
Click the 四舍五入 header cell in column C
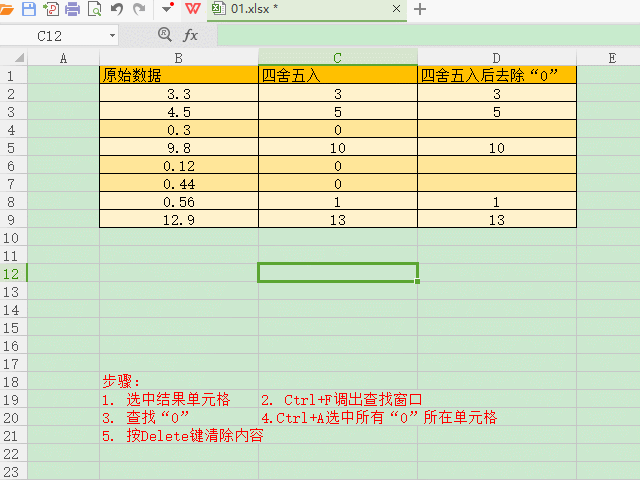(x=338, y=75)
